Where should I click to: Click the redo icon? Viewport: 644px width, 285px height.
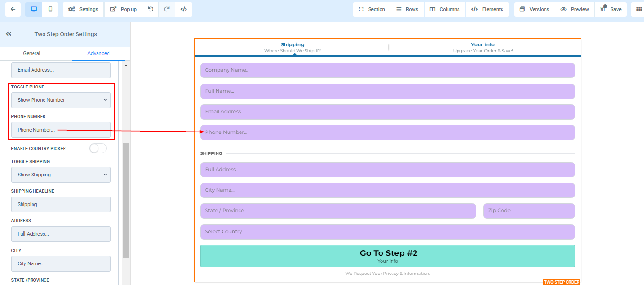[x=166, y=9]
